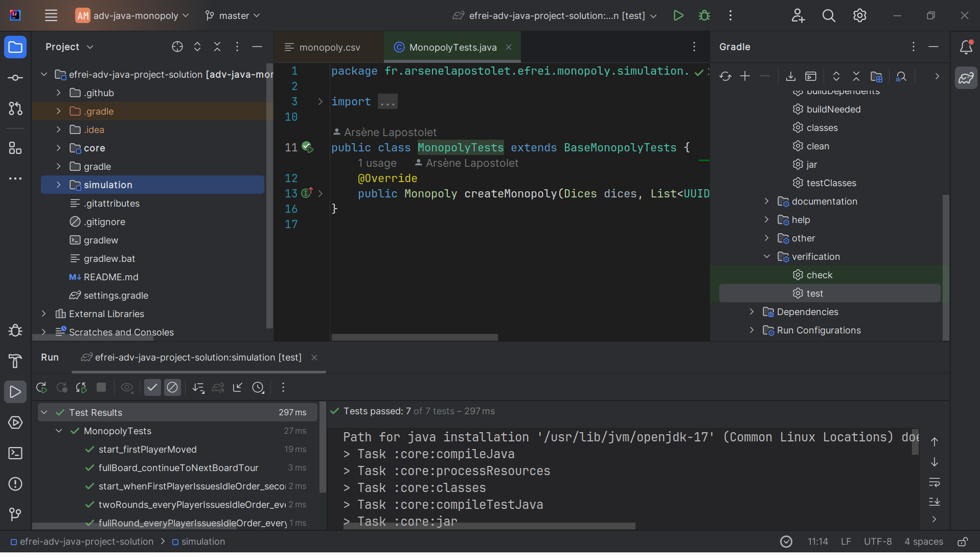Open Search Everywhere magnifier
The height and width of the screenshot is (558, 980).
pyautogui.click(x=829, y=16)
